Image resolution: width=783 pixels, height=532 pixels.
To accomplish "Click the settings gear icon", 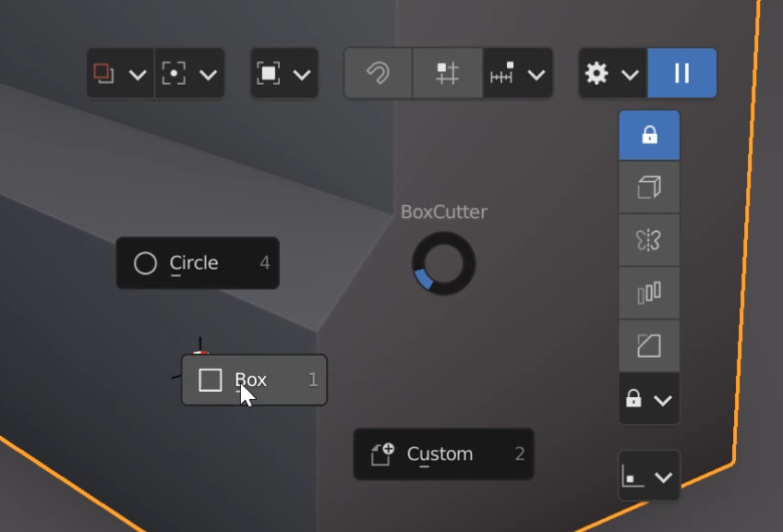I will (x=596, y=74).
